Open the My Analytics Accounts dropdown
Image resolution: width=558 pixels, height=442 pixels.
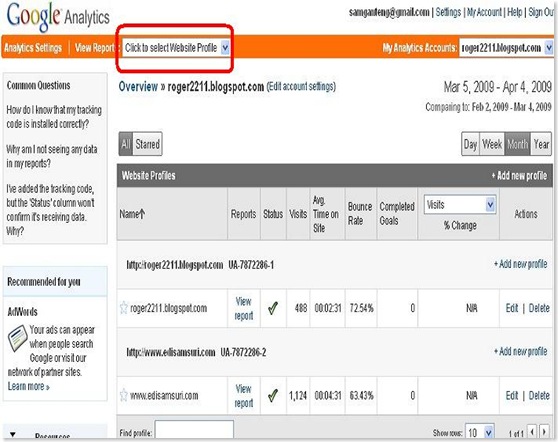506,47
